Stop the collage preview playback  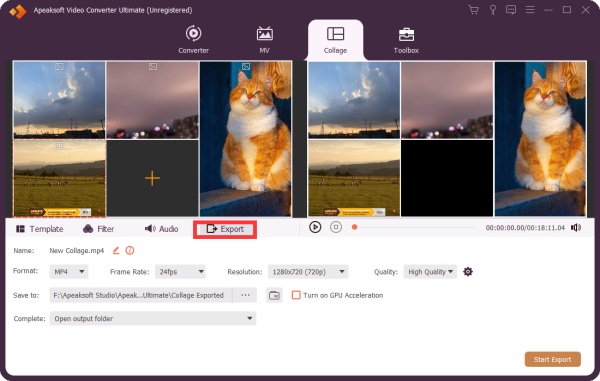pyautogui.click(x=336, y=227)
